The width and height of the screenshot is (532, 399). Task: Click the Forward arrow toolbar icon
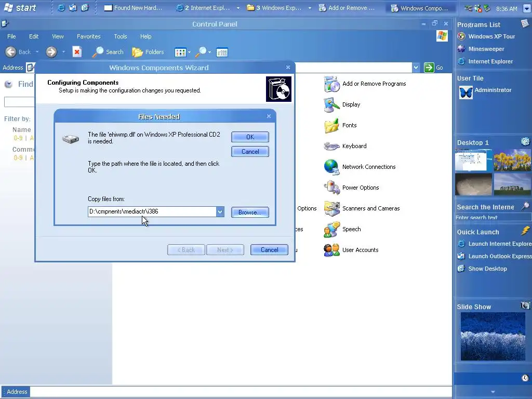(x=51, y=52)
